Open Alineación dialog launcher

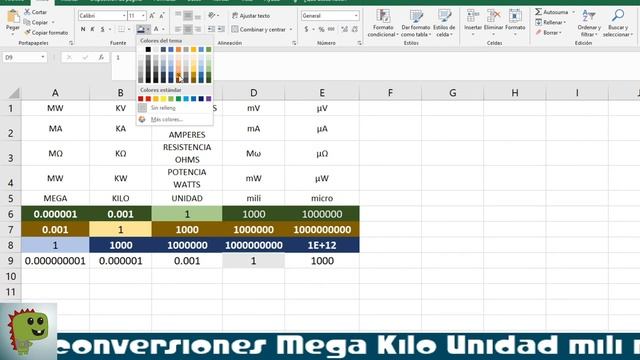pyautogui.click(x=294, y=43)
